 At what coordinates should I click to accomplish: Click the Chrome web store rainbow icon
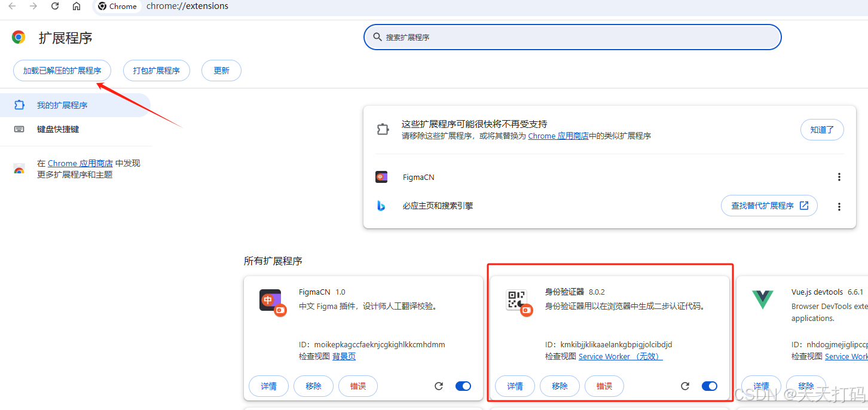point(19,169)
